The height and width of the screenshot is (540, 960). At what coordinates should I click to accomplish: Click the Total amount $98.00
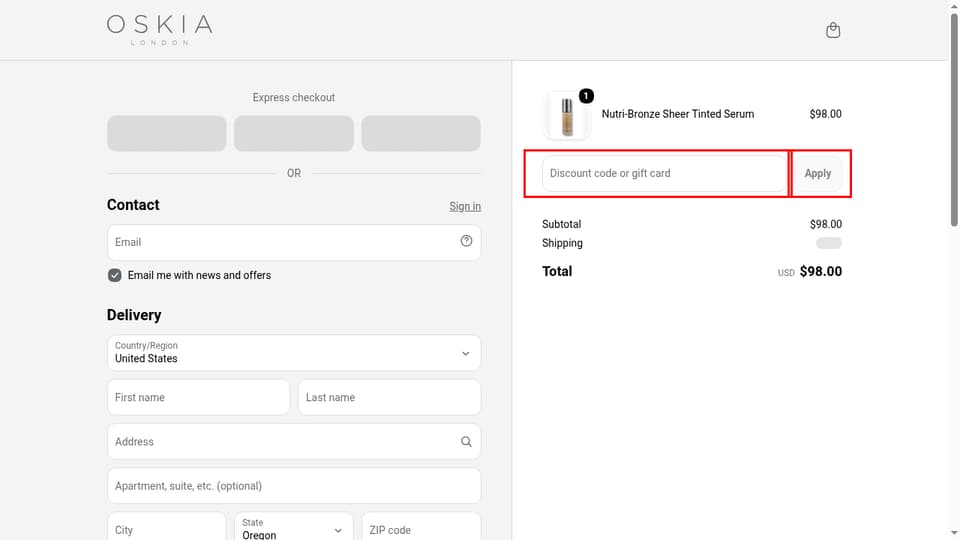click(820, 271)
